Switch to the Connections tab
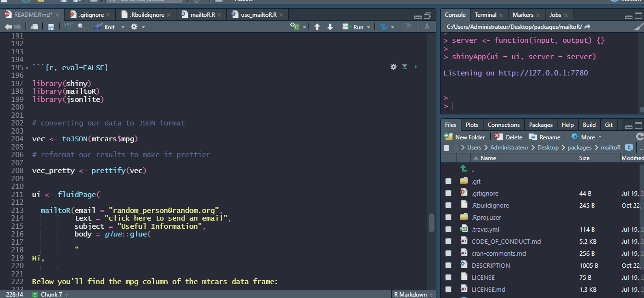 click(x=504, y=124)
